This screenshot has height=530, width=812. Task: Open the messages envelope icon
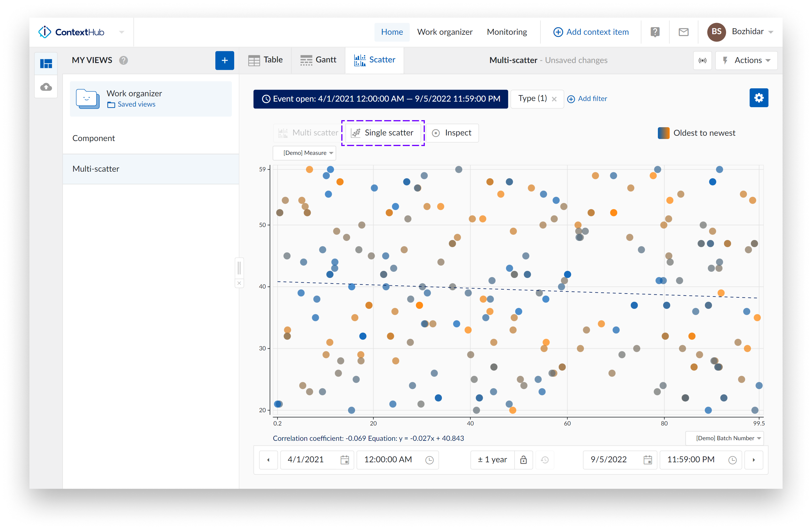[x=683, y=32]
